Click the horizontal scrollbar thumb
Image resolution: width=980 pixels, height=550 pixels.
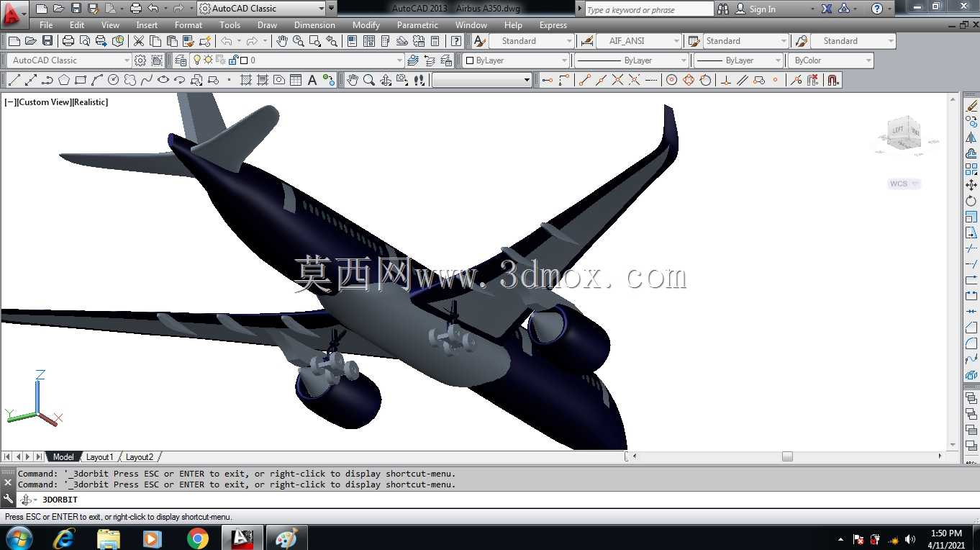(787, 456)
